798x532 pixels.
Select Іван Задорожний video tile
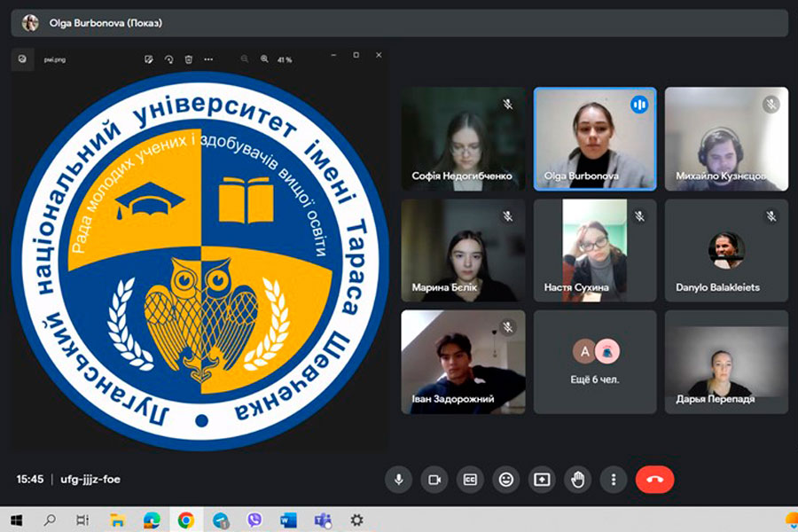[463, 362]
